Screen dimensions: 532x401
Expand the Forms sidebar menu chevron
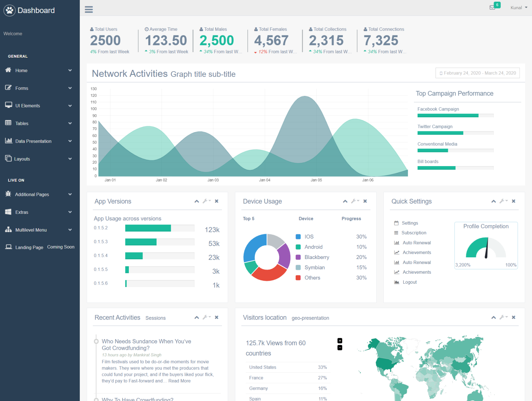coord(70,88)
